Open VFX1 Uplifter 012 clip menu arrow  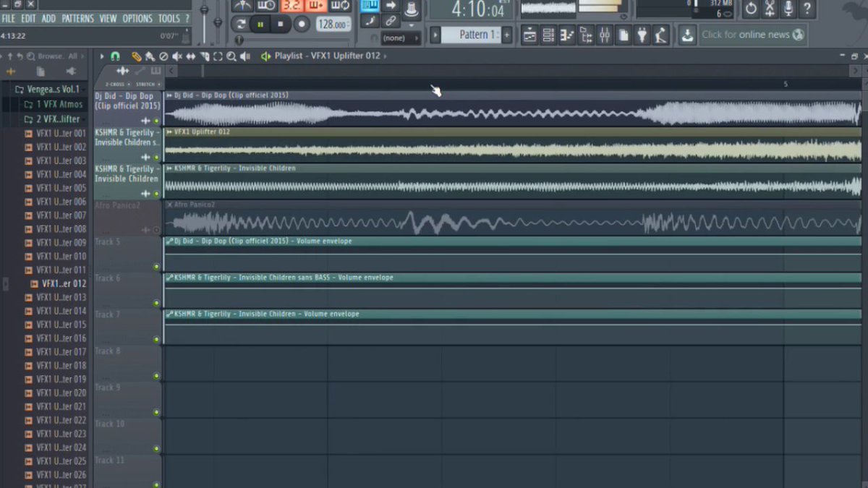click(x=169, y=132)
